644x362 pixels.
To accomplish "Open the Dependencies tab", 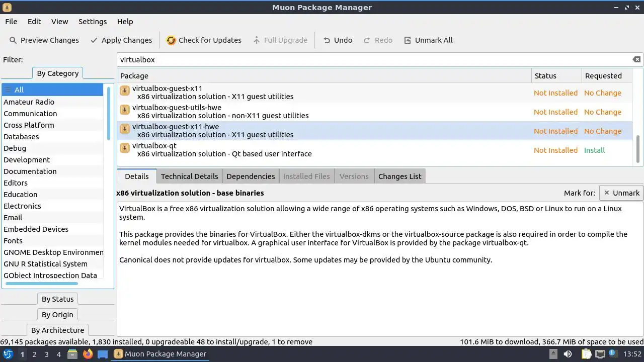I will (251, 176).
